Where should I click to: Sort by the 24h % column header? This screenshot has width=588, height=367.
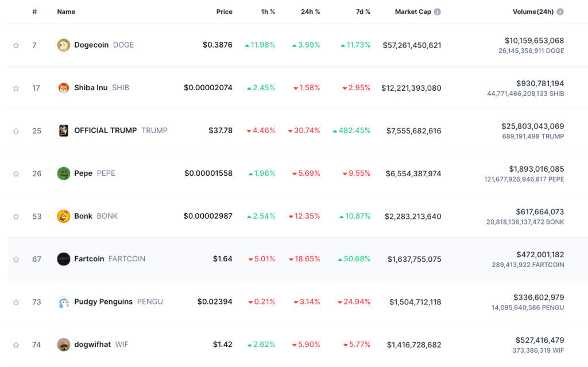point(310,11)
